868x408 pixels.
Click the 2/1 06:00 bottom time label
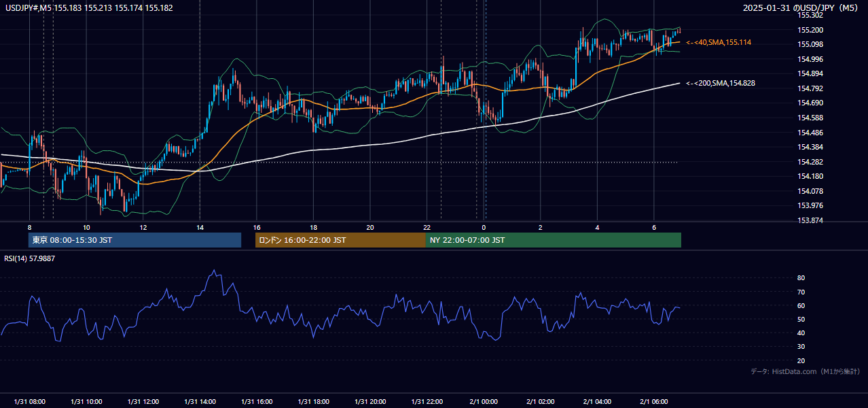coord(654,402)
